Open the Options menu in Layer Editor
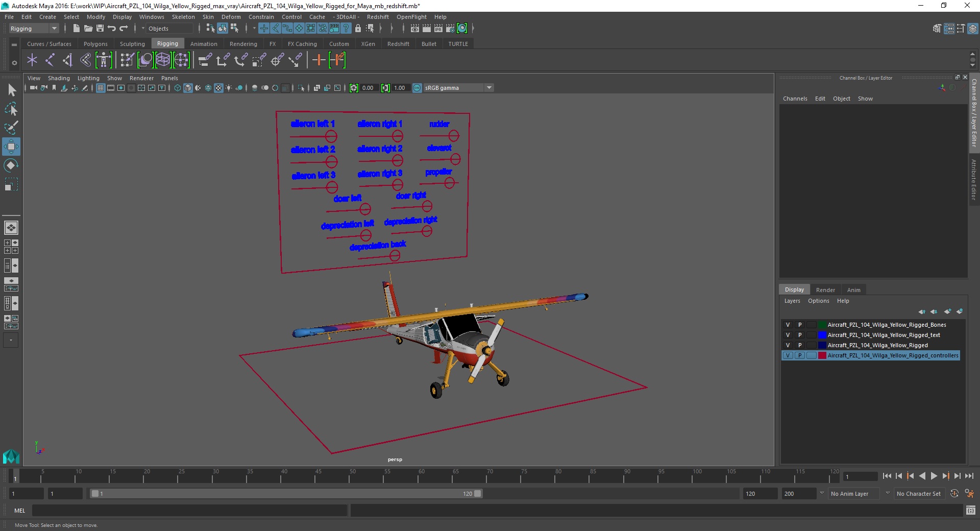 [x=818, y=301]
